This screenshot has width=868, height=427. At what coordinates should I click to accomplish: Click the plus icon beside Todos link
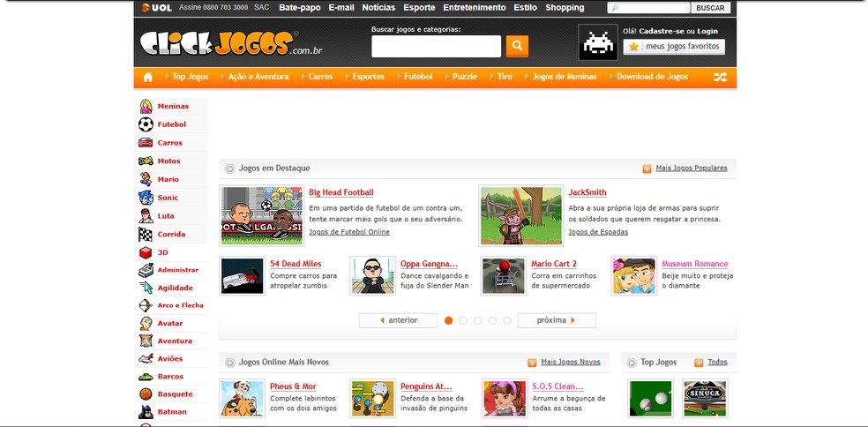[x=699, y=363]
